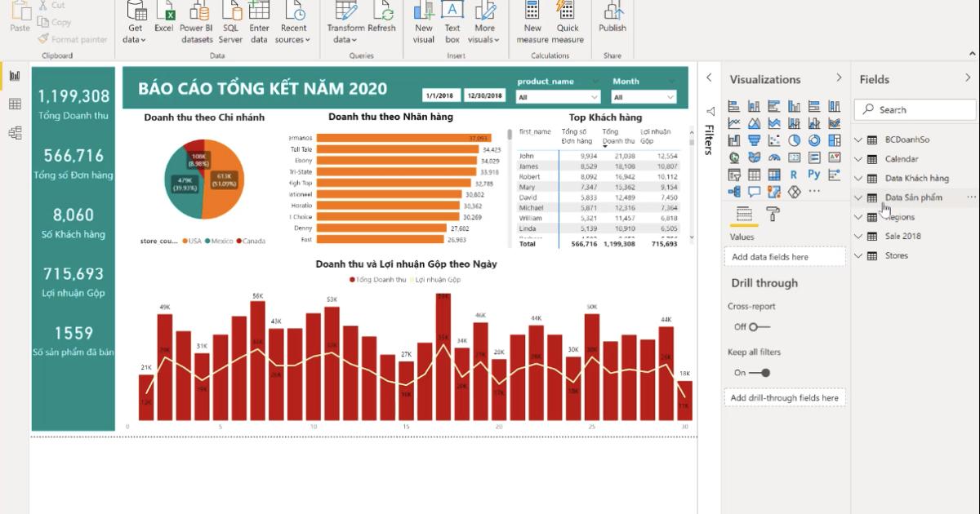This screenshot has height=514, width=980.
Task: Expand the Data Sản phẩm table
Action: [858, 197]
